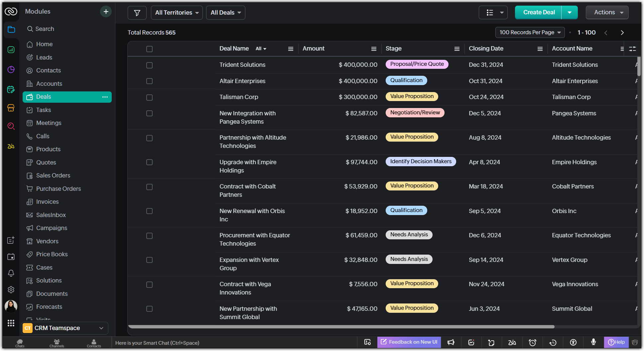Open the alarm clock reminders icon

tap(533, 342)
